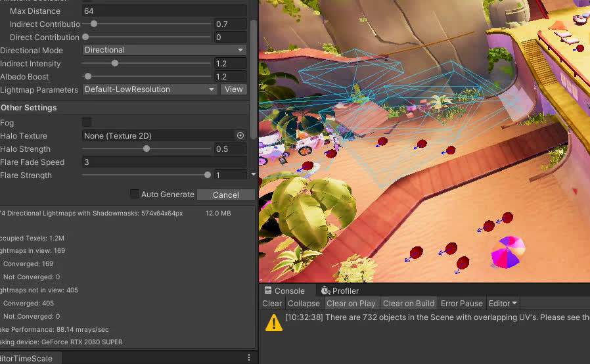Open the Editor dropdown in the console
The height and width of the screenshot is (364, 590).
pyautogui.click(x=503, y=304)
